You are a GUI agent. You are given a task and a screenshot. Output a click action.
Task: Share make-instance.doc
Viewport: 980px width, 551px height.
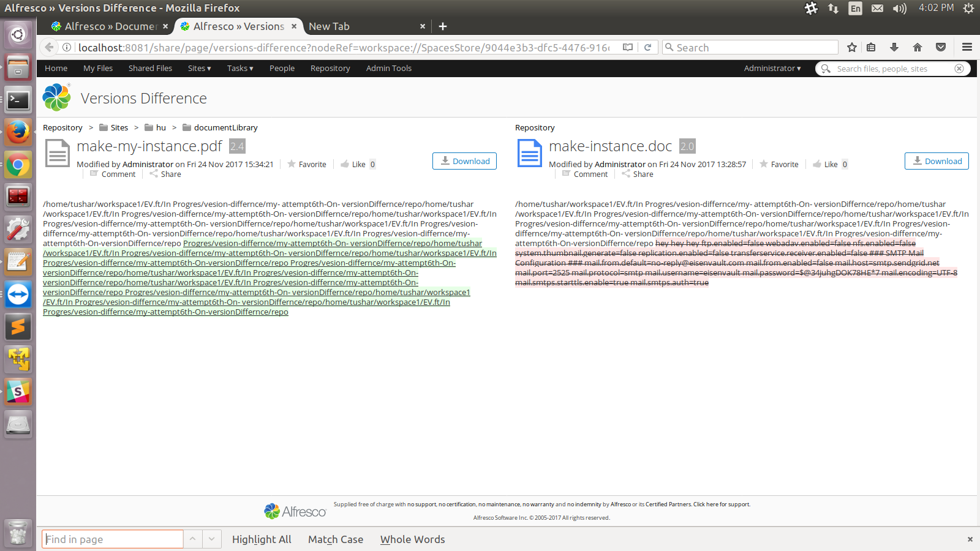[637, 174]
